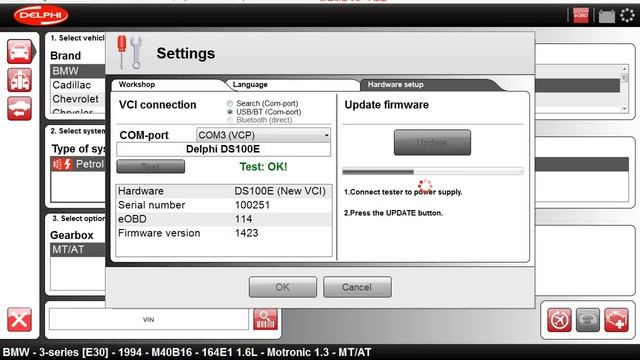This screenshot has height=360, width=640.
Task: Open the car vehicle selection icon
Action: [20, 51]
